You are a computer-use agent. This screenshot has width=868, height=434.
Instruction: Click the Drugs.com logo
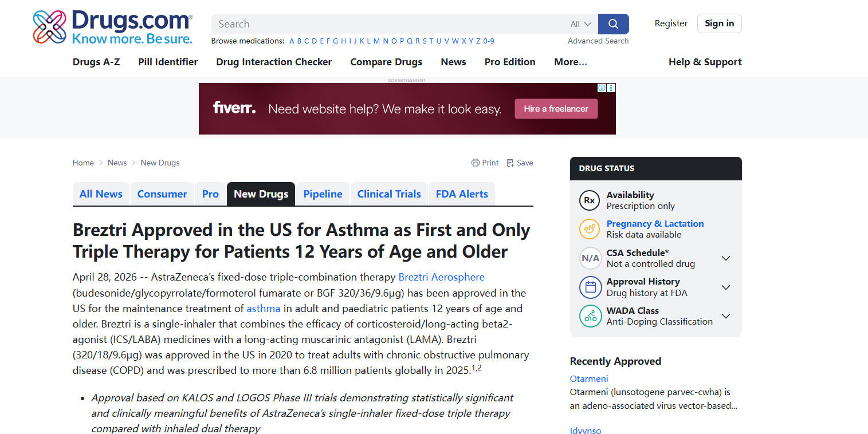(x=112, y=27)
